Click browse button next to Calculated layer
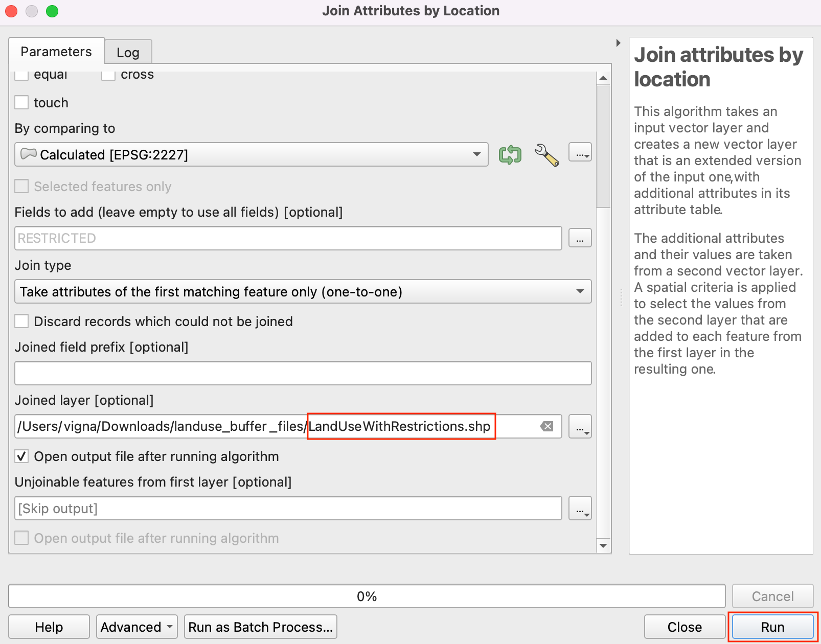The image size is (821, 644). click(x=580, y=153)
